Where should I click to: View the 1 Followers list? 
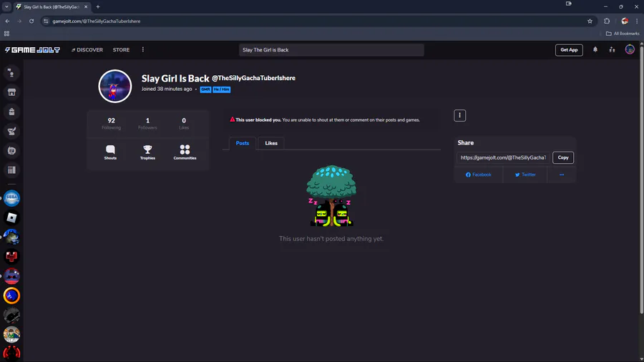(147, 123)
